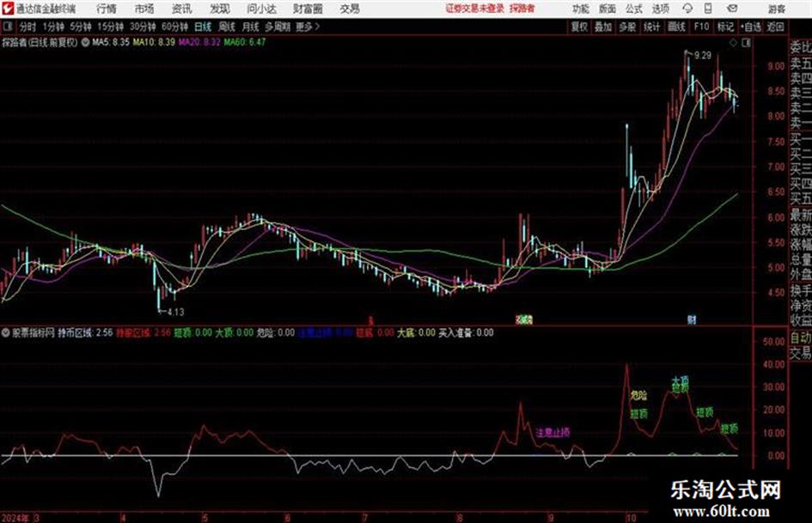This screenshot has height=523, width=812.
Task: Open the 交易 menu
Action: pos(350,9)
